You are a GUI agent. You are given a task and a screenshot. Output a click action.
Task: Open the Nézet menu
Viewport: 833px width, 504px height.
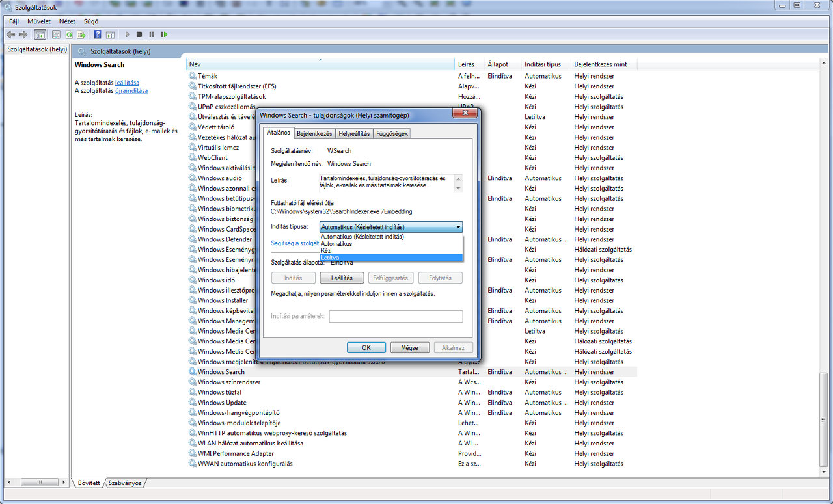coord(67,21)
